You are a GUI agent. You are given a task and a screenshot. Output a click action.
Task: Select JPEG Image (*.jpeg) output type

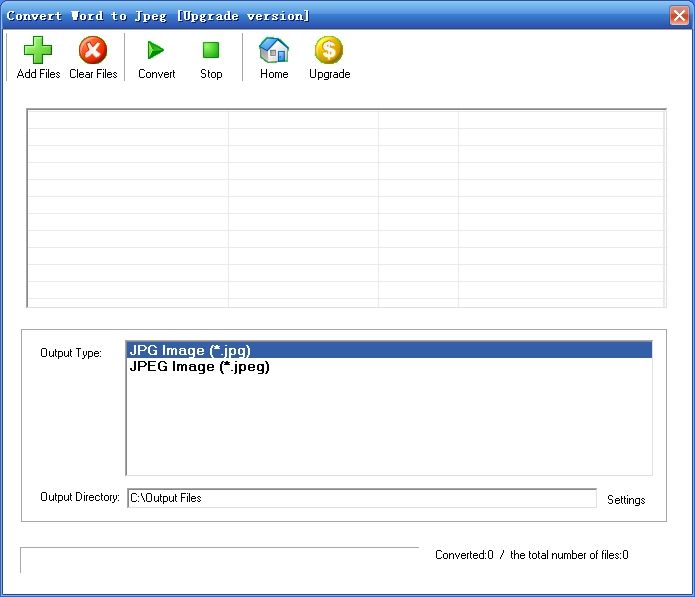pos(389,367)
